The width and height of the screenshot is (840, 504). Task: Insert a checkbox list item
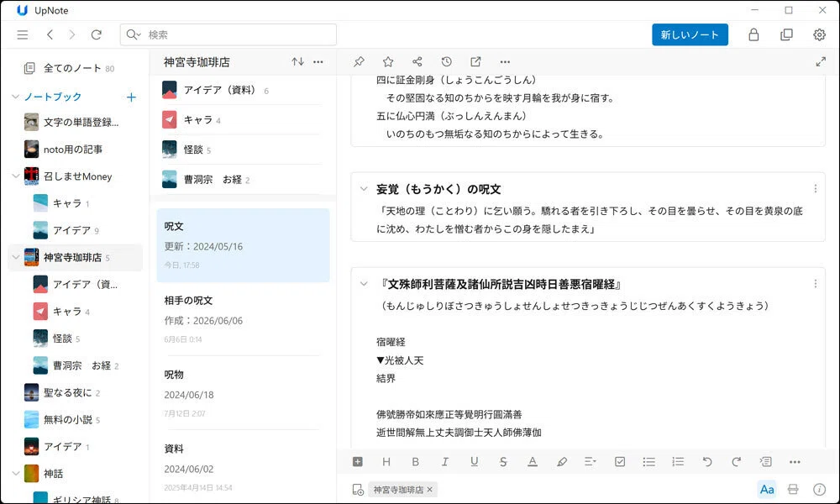pos(620,462)
